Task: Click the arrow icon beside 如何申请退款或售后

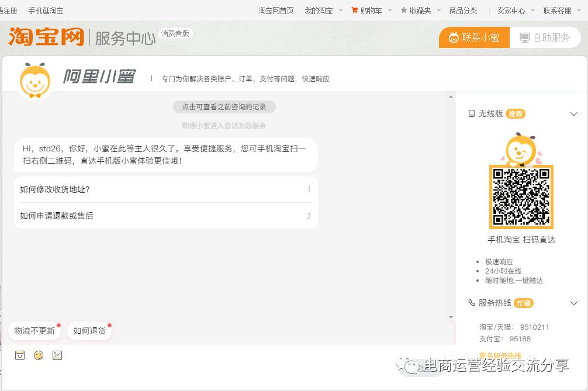Action: pyautogui.click(x=309, y=216)
